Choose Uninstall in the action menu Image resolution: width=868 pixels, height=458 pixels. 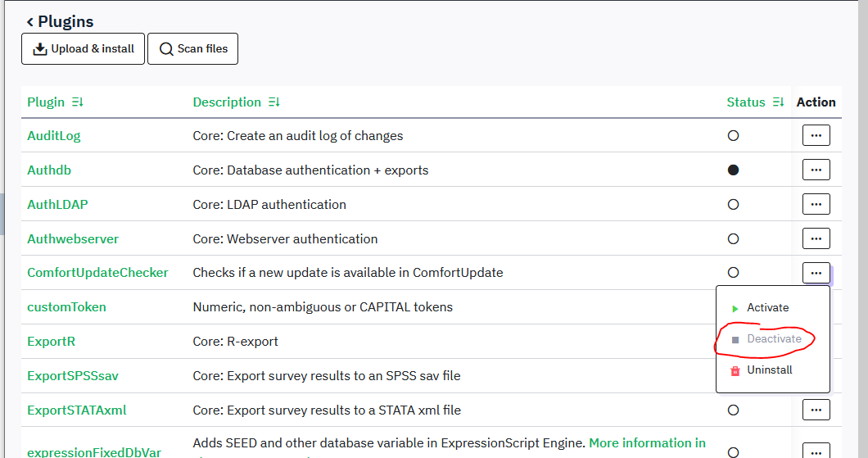pos(769,370)
